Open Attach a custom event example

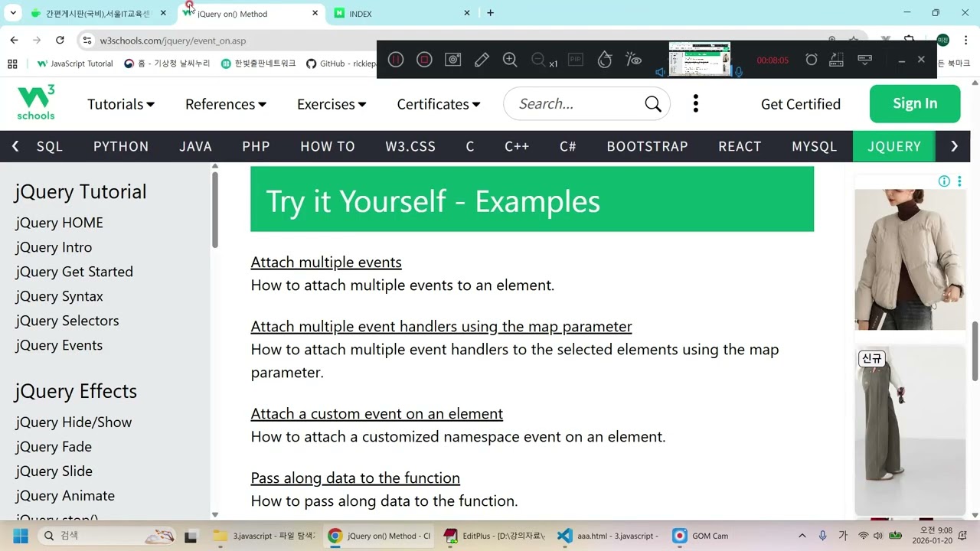(x=377, y=413)
